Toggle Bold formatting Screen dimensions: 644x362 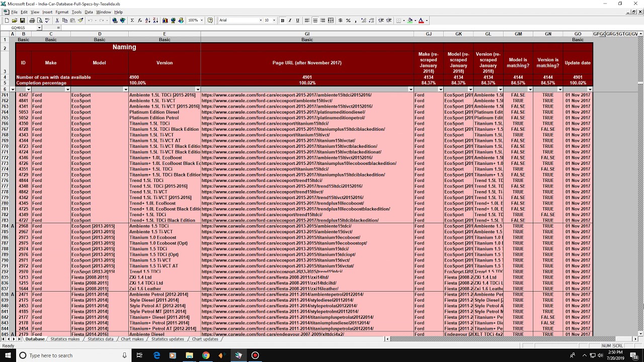click(x=283, y=20)
